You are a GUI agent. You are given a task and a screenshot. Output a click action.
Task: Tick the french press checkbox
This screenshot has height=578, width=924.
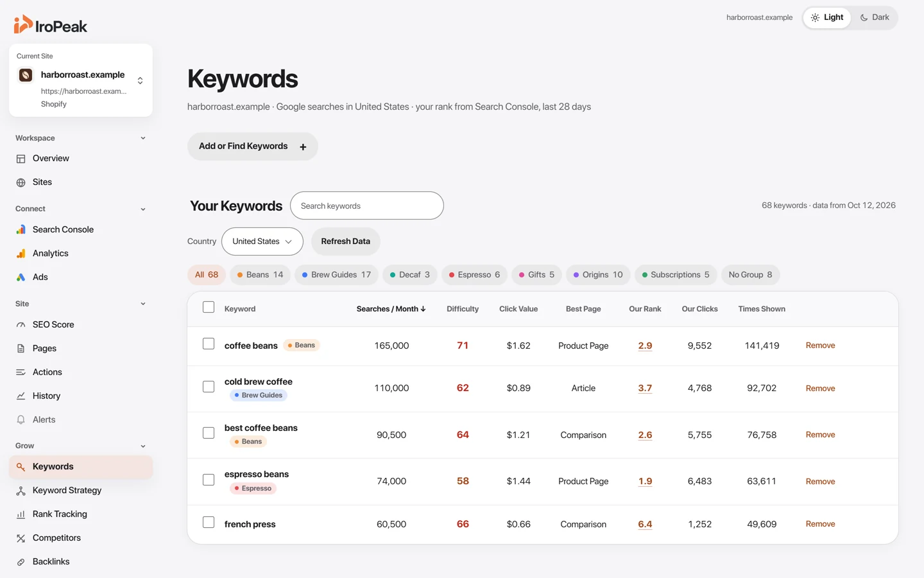(x=209, y=522)
